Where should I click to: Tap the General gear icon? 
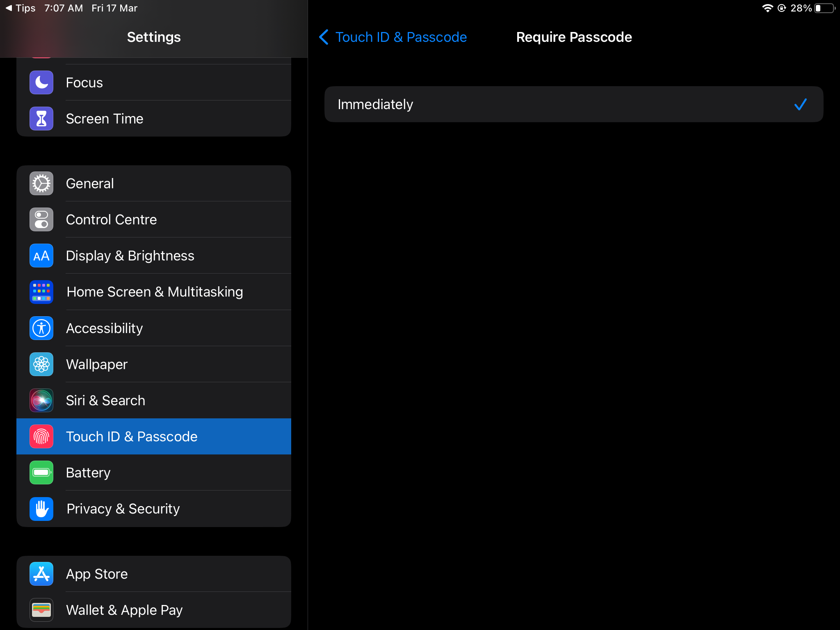pyautogui.click(x=41, y=183)
